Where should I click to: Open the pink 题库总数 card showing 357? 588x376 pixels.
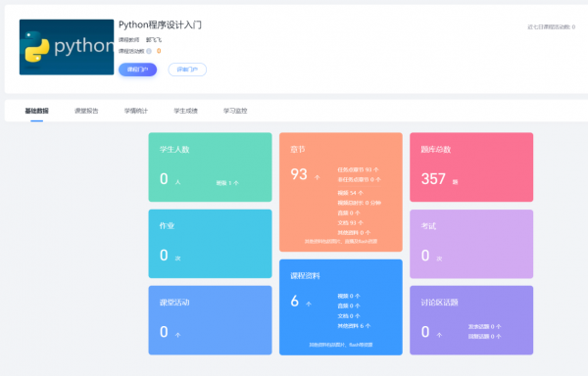click(x=471, y=167)
